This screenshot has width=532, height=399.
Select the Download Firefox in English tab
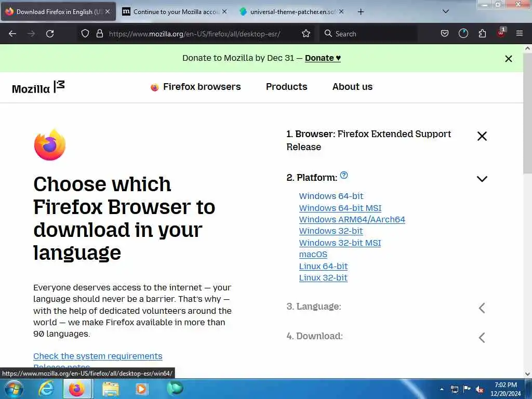click(58, 12)
